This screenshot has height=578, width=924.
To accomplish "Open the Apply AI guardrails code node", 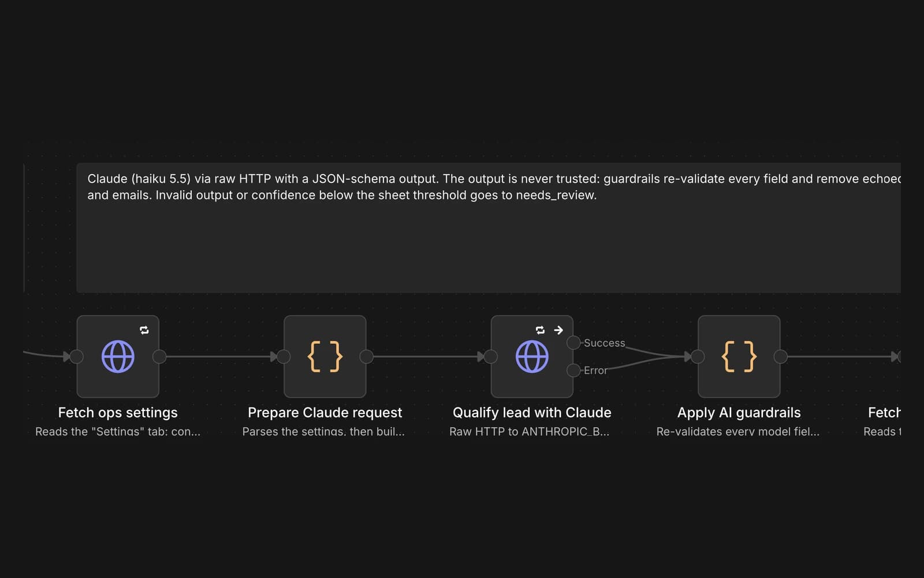I will coord(739,357).
